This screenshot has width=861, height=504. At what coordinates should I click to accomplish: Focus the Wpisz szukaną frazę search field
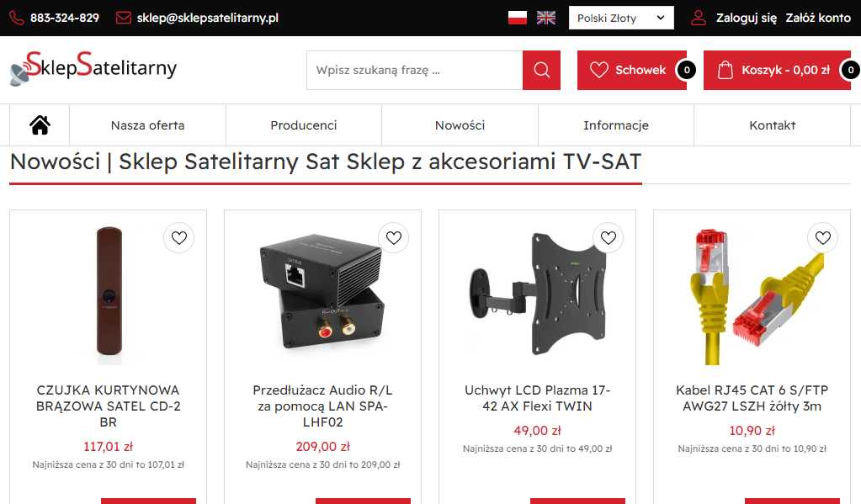click(x=415, y=71)
